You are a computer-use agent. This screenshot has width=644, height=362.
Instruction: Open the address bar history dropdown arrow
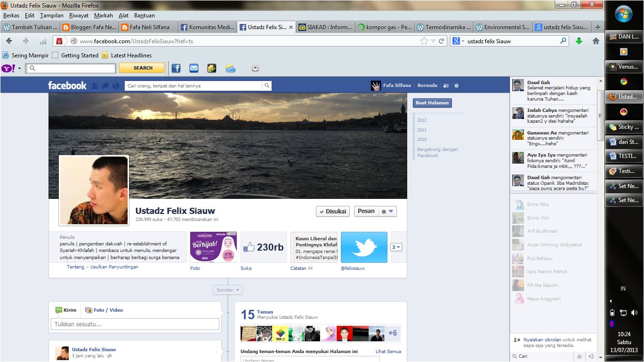433,41
